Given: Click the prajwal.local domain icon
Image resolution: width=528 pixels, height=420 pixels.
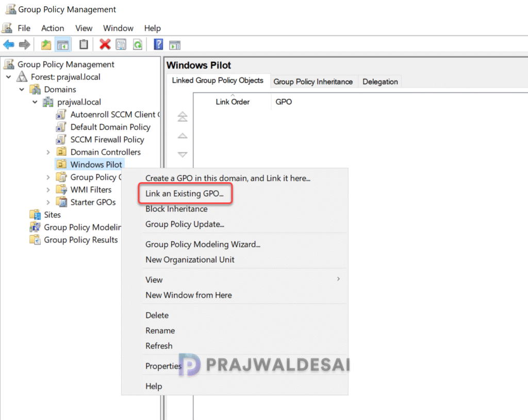Looking at the screenshot, I should (x=48, y=102).
